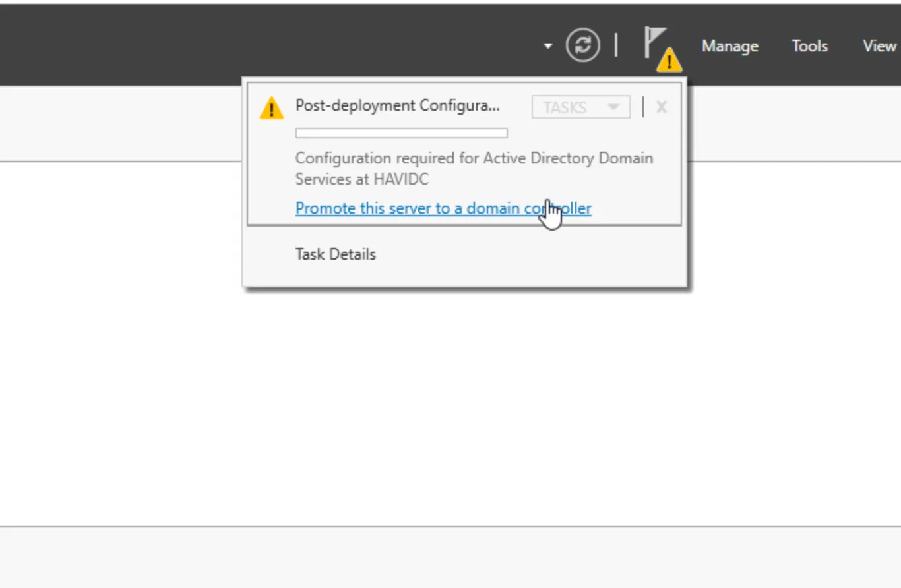Click warning triangle beside Post-deployment Configuration
Image resolution: width=901 pixels, height=588 pixels.
click(271, 108)
